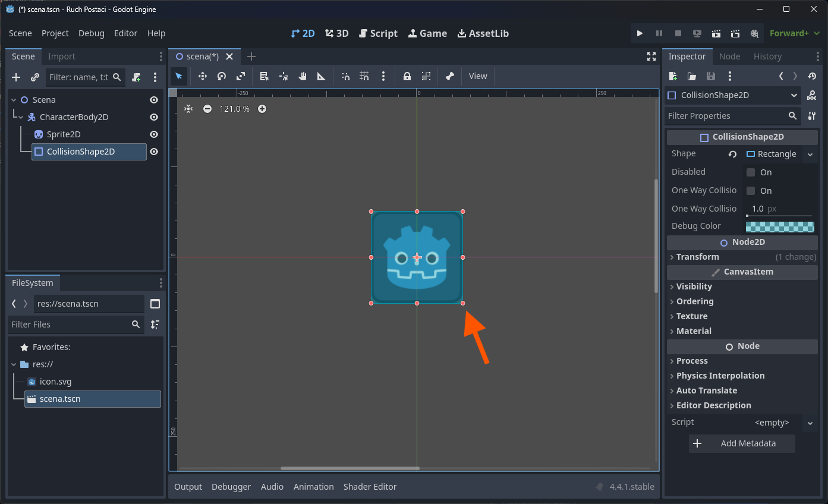Open the Debug Color swatch
The image size is (828, 504).
coord(780,226)
